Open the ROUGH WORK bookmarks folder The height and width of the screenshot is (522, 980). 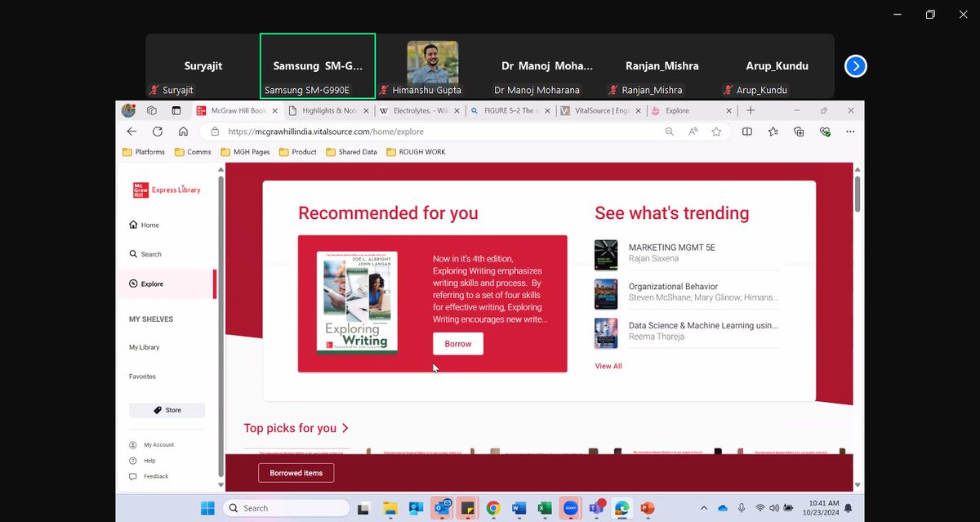point(416,152)
